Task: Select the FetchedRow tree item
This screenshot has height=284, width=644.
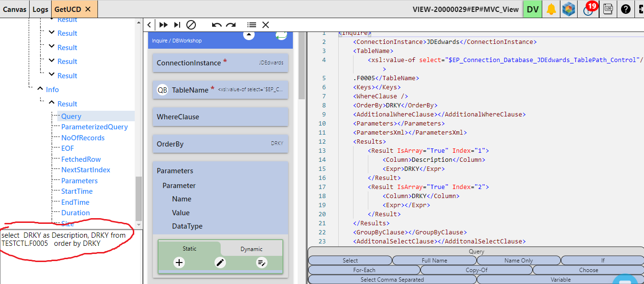Action: tap(81, 159)
